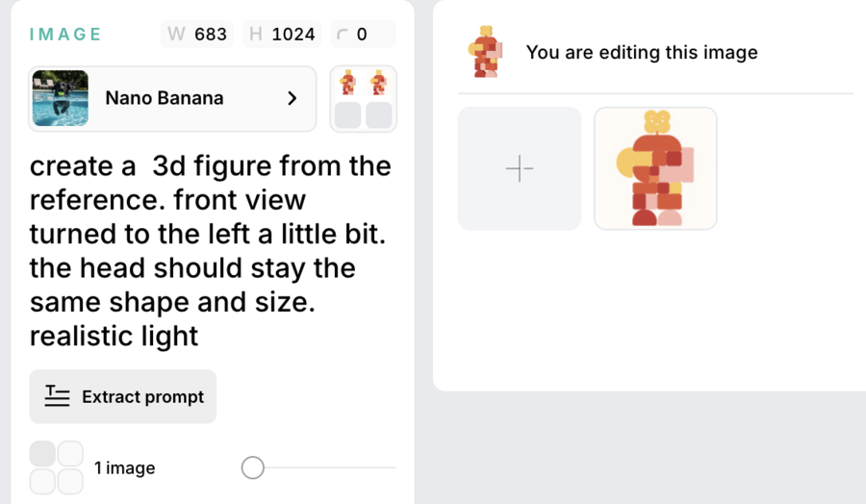
Task: Click the right end of the slider track
Action: point(393,467)
